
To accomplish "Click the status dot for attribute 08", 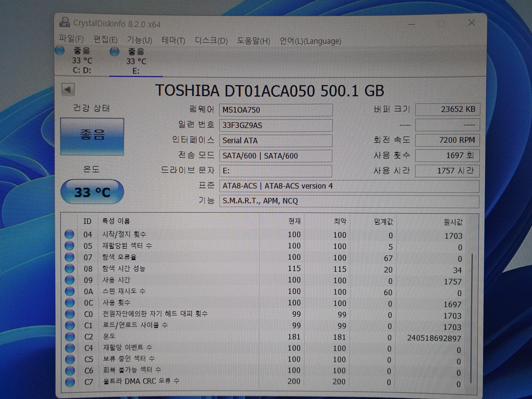I will (x=70, y=269).
